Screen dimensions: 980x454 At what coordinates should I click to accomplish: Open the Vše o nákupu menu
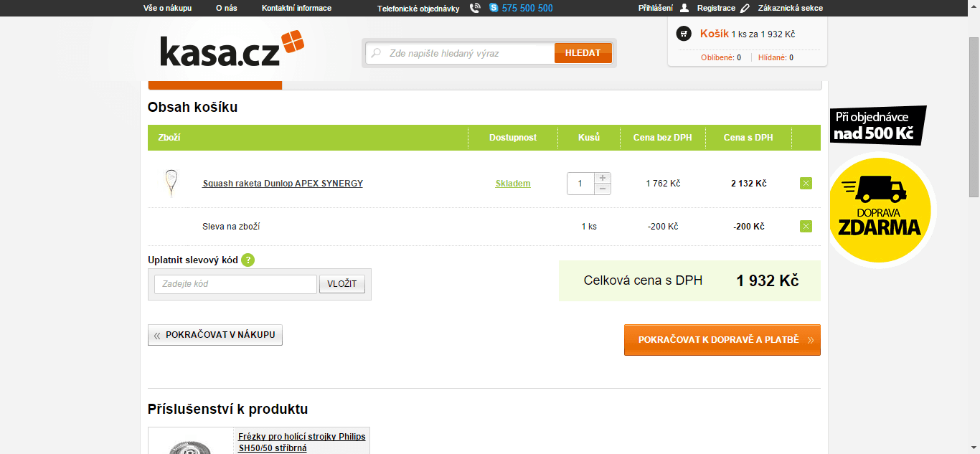click(167, 8)
